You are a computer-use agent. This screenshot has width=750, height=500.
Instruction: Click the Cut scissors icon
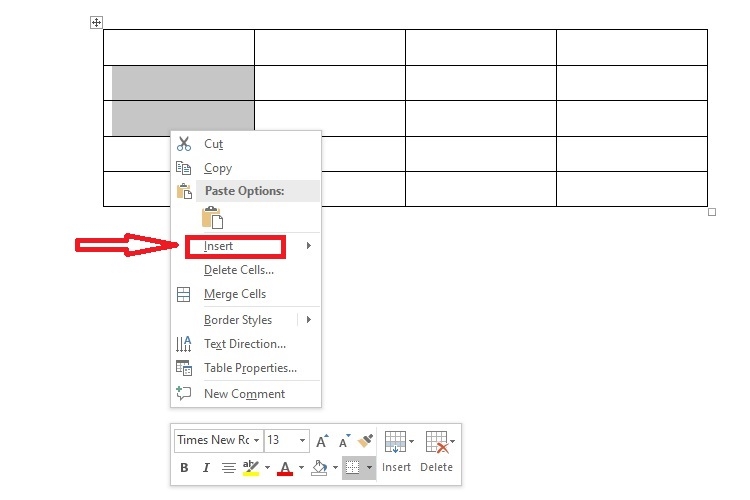(x=184, y=144)
